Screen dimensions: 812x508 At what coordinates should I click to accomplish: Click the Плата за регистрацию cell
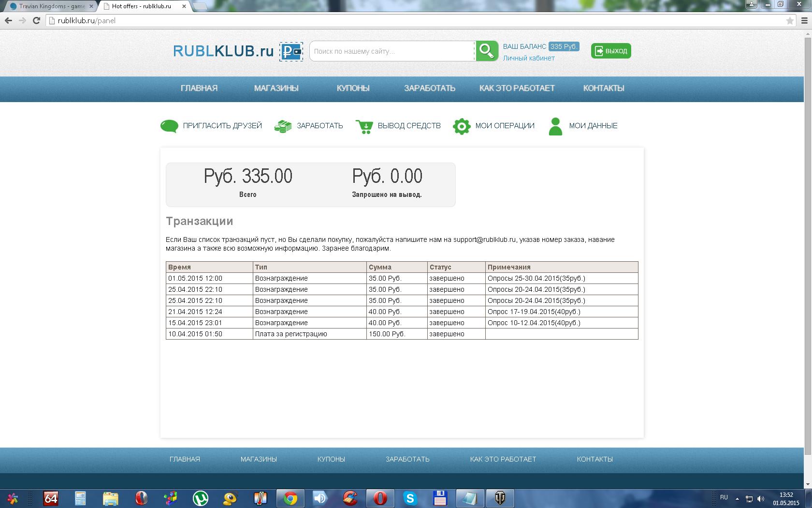tap(310, 334)
